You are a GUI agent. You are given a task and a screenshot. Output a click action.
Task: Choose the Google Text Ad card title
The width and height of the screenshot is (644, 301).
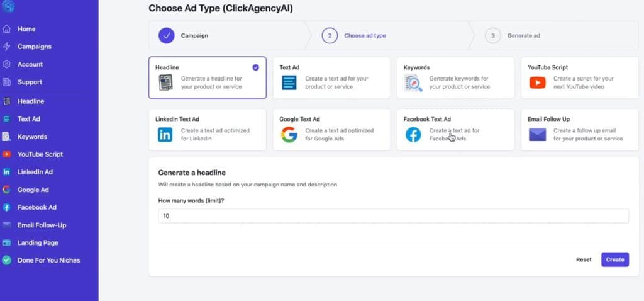(299, 119)
